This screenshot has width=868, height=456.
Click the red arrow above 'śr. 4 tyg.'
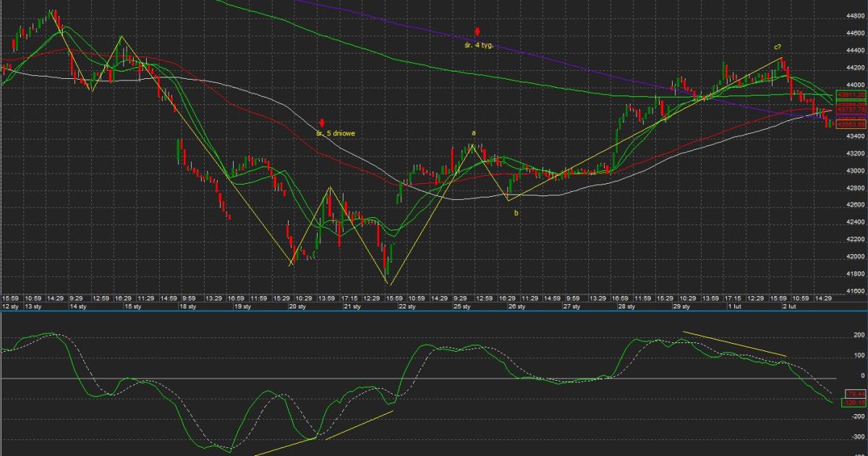(477, 33)
